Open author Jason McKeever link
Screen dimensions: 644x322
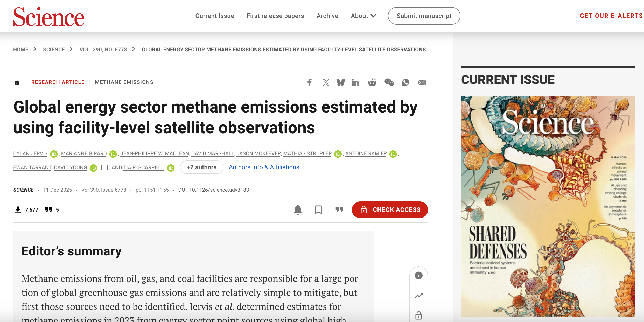259,153
